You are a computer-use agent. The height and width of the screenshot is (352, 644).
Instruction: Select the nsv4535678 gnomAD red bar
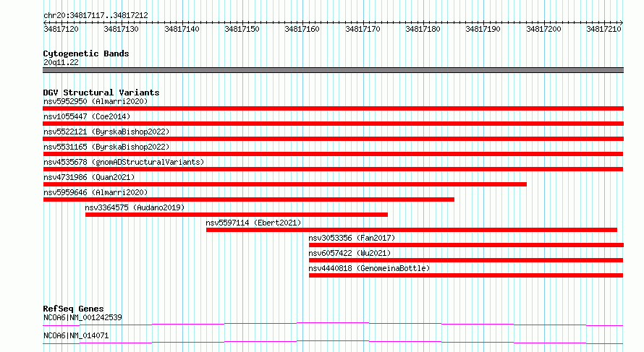(x=333, y=169)
